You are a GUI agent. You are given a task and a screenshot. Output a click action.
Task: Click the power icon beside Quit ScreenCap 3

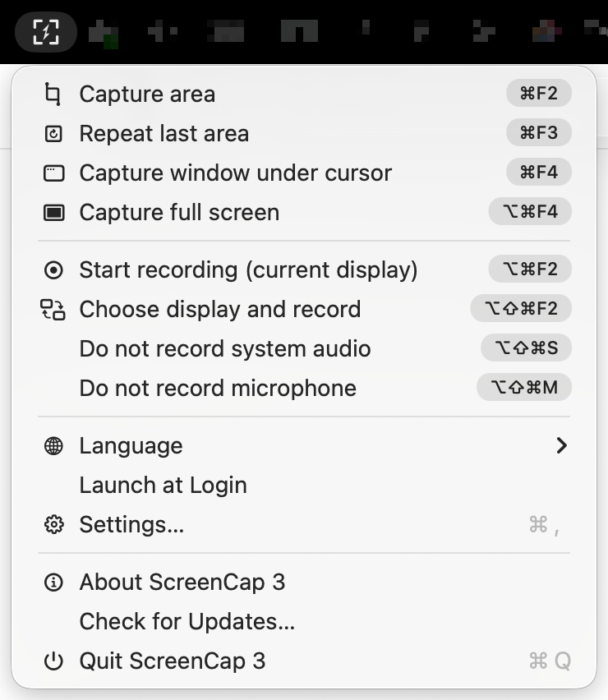(x=53, y=661)
